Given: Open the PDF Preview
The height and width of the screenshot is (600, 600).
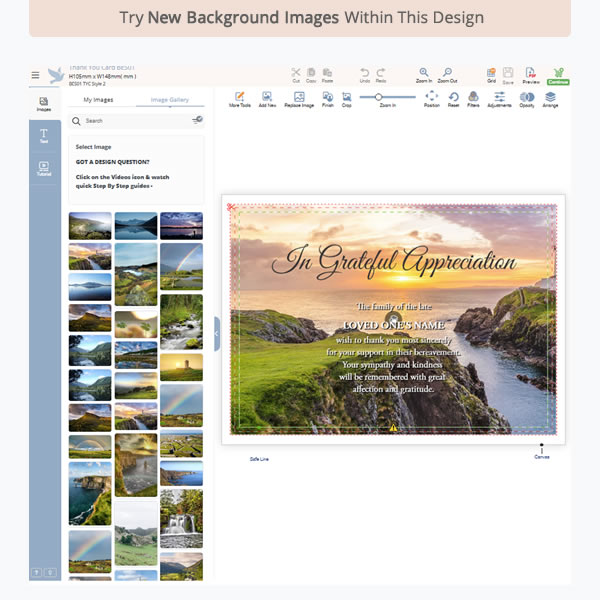Looking at the screenshot, I should click(x=531, y=74).
